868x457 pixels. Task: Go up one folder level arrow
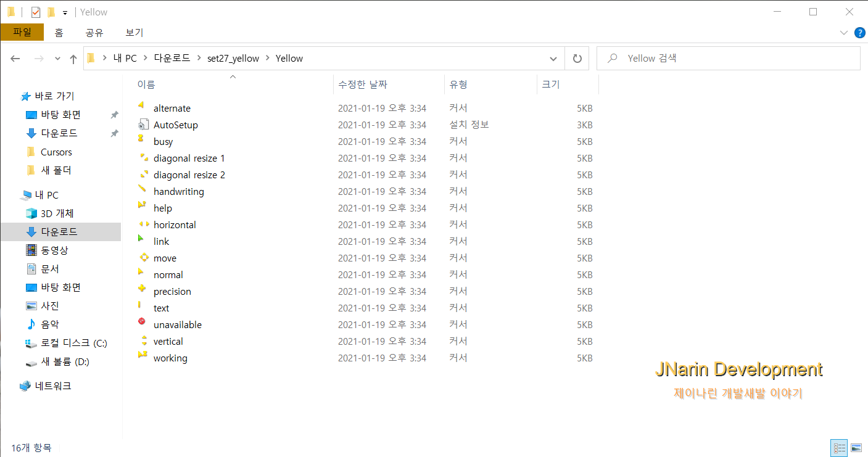click(73, 59)
